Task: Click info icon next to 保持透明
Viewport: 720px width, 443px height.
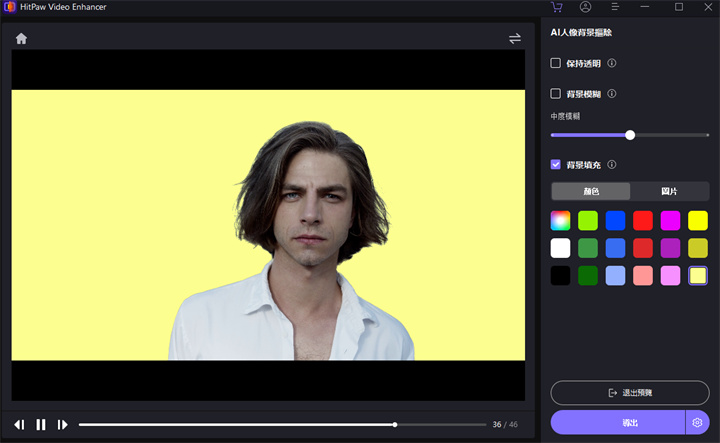Action: (612, 63)
